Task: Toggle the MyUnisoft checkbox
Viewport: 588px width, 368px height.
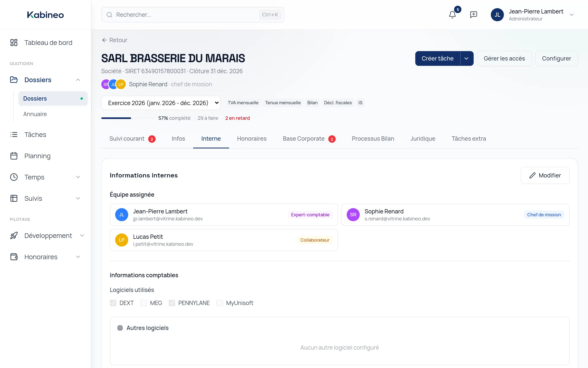Action: [220, 303]
